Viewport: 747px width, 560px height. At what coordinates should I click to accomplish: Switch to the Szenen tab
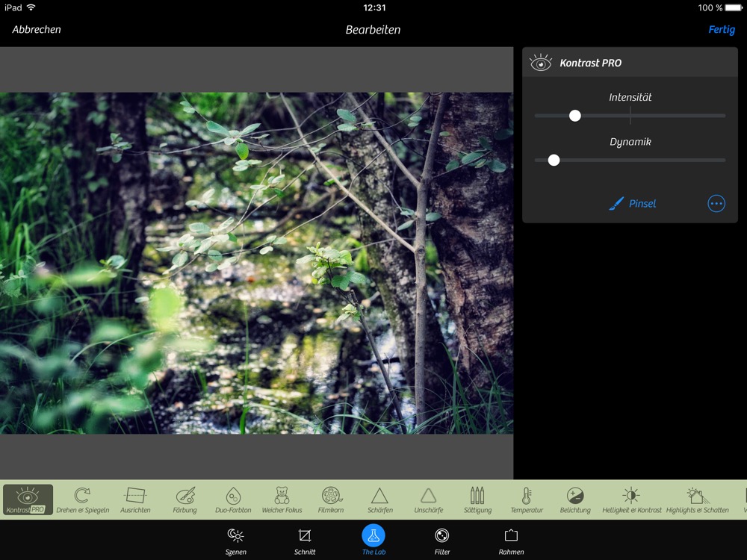[235, 541]
